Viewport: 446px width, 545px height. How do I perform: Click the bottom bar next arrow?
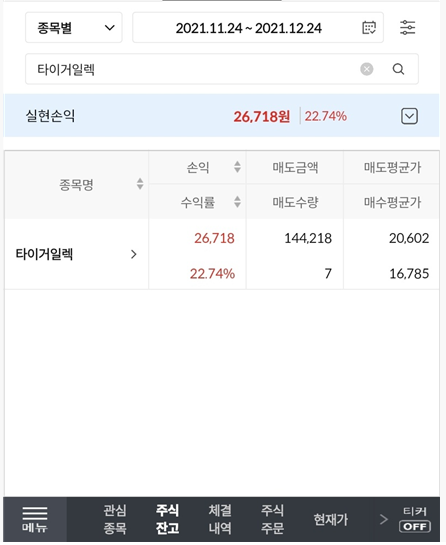pyautogui.click(x=383, y=519)
